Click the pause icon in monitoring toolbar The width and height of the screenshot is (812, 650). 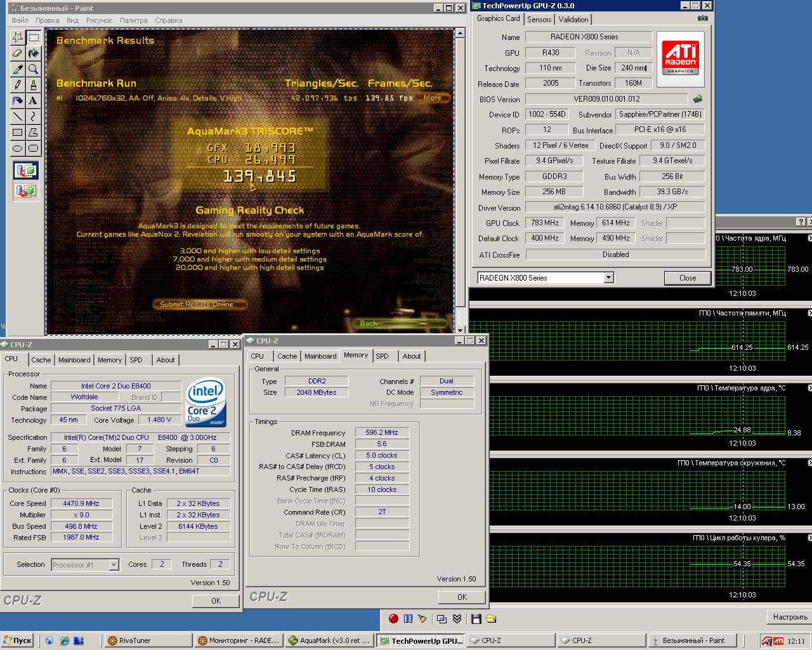408,618
